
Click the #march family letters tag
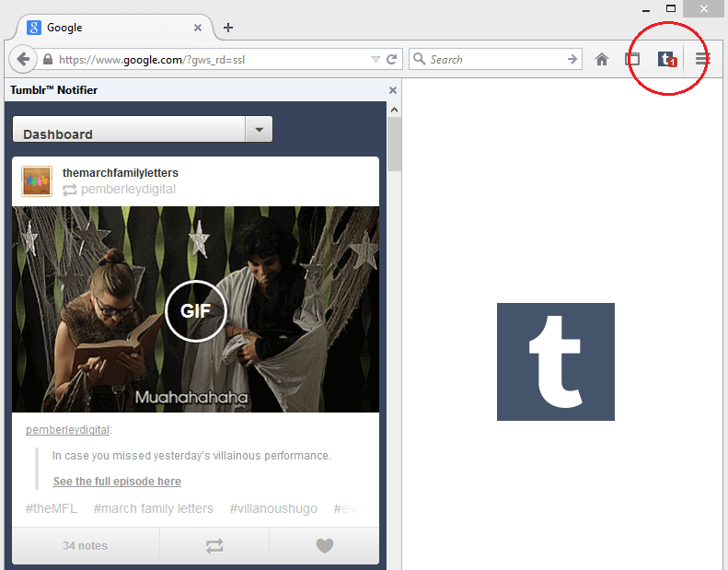tap(153, 508)
